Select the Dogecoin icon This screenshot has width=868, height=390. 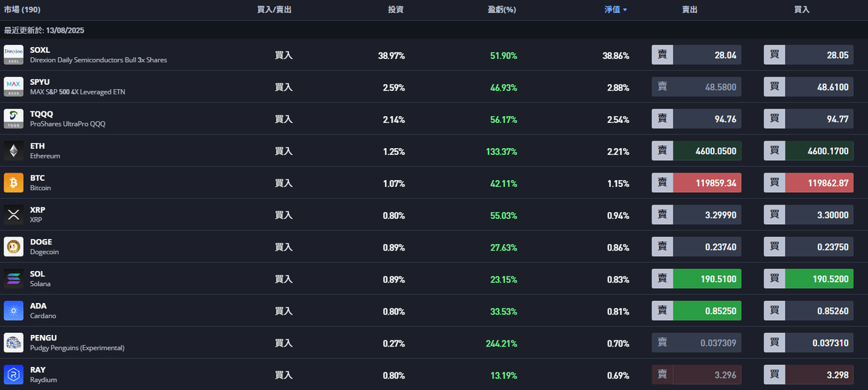point(14,247)
